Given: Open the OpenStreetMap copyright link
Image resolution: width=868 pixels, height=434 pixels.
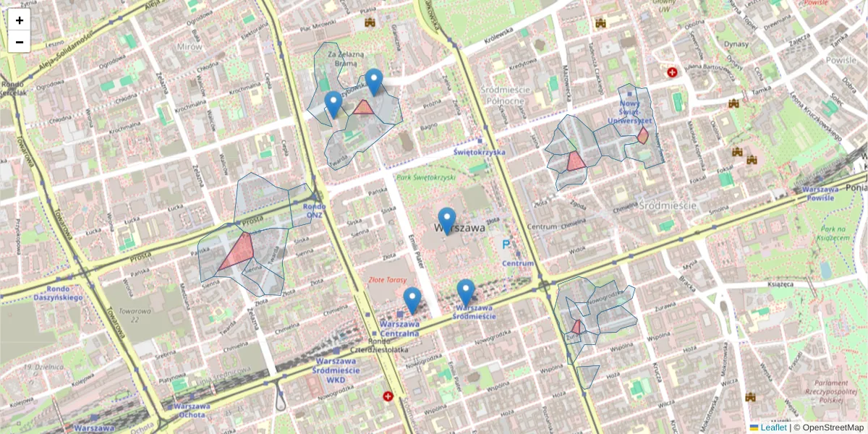Looking at the screenshot, I should coord(835,427).
